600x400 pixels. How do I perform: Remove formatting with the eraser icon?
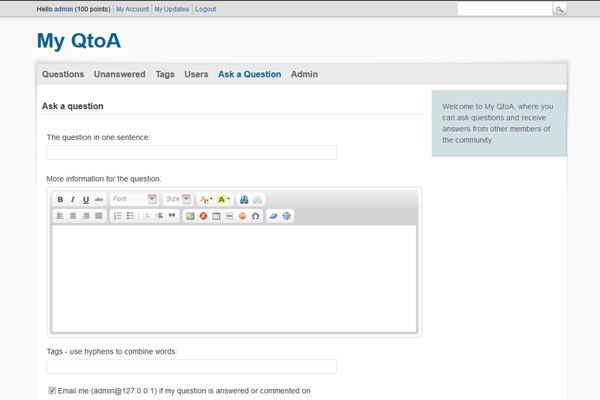click(273, 216)
